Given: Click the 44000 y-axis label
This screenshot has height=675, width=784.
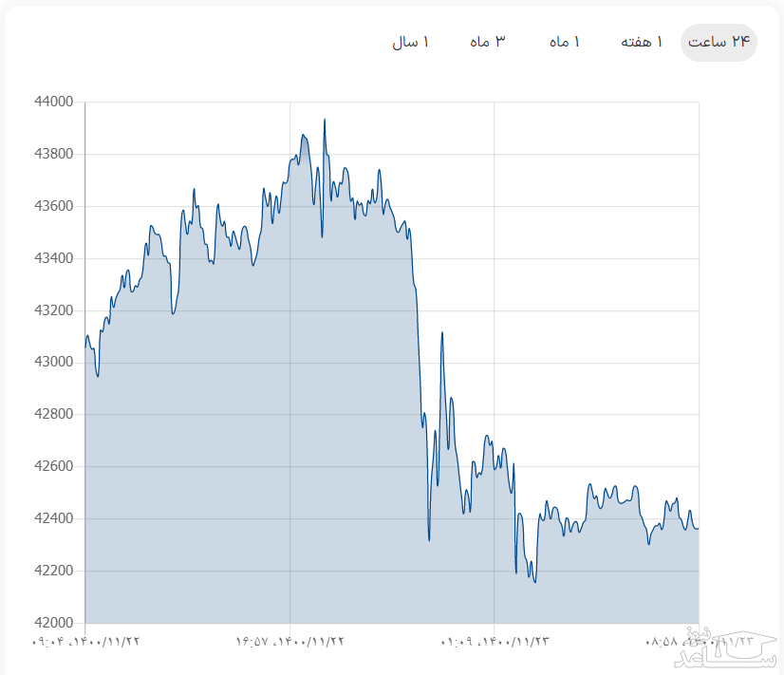Looking at the screenshot, I should coord(52,102).
